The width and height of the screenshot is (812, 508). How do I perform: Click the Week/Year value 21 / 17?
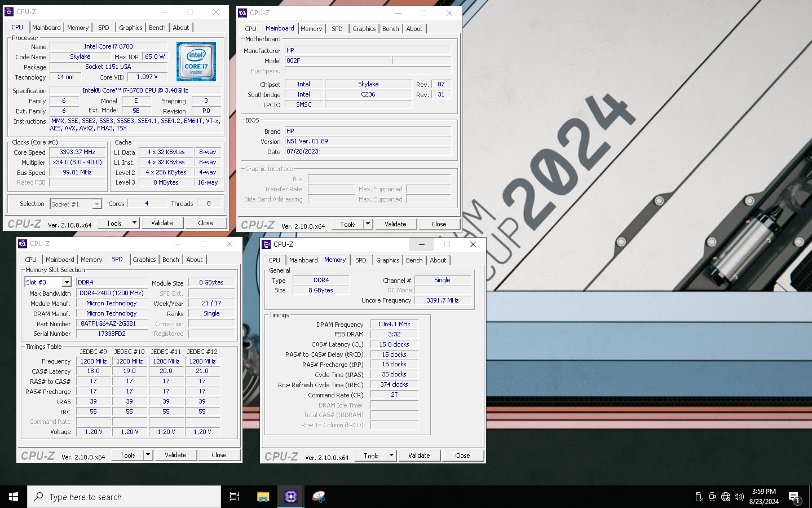tap(211, 303)
